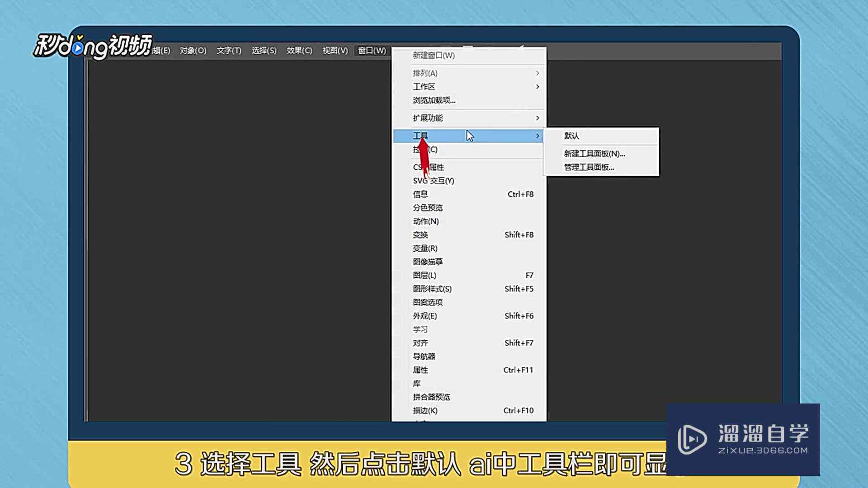
Task: Choose 新建窗口(W) from the menu
Action: coord(469,56)
